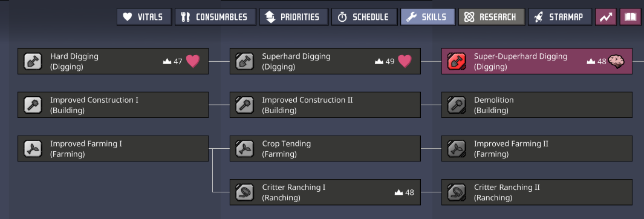The height and width of the screenshot is (219, 644).
Task: Click the Improved Construction I hammer icon
Action: tap(33, 105)
